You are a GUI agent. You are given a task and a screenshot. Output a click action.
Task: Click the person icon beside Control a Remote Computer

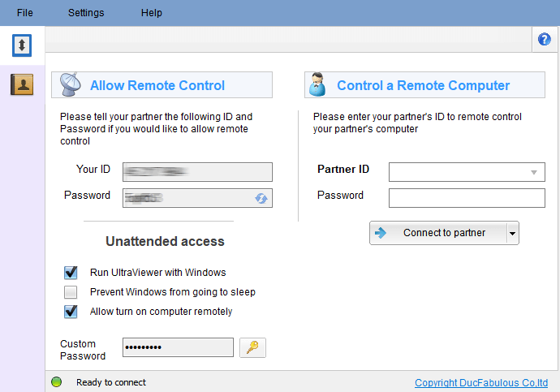pyautogui.click(x=317, y=84)
